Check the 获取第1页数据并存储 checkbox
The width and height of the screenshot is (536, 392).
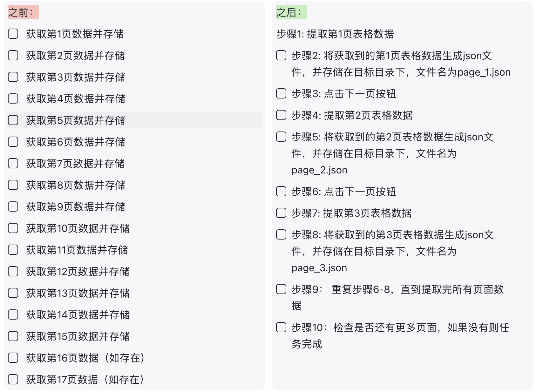tap(13, 34)
